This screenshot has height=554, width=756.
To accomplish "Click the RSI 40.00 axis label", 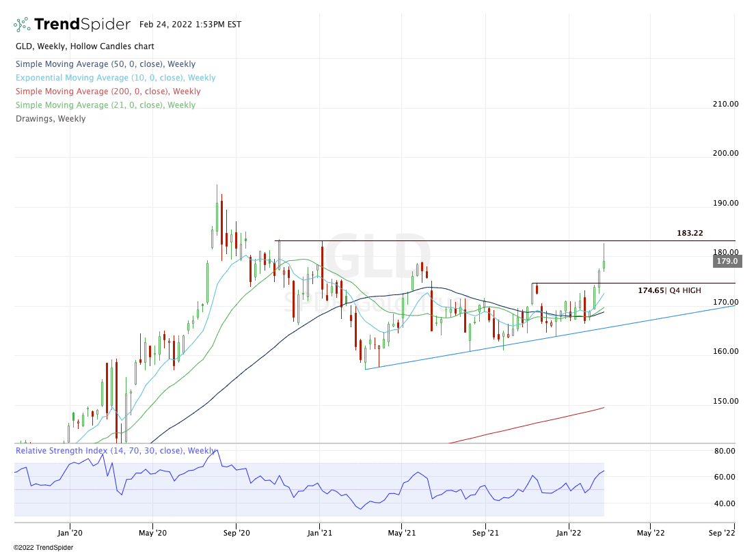I will (x=725, y=503).
